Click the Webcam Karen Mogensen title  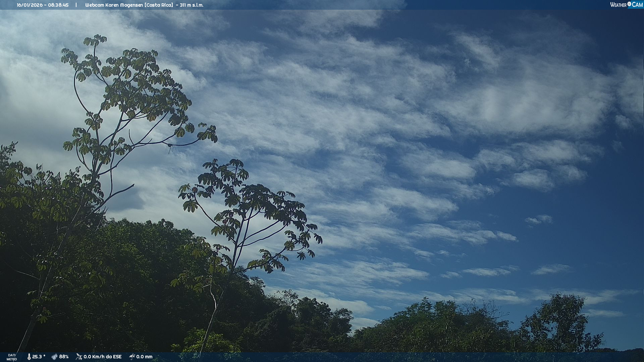click(x=114, y=5)
